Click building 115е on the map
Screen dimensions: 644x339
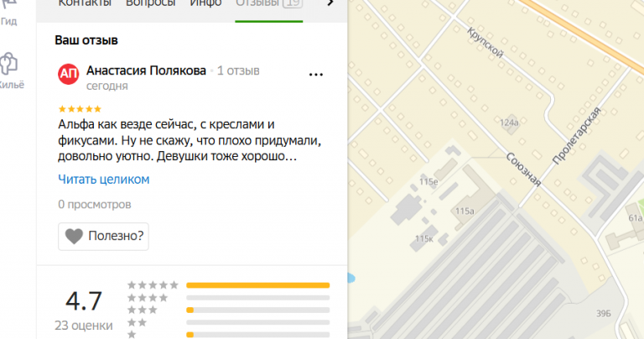[428, 181]
